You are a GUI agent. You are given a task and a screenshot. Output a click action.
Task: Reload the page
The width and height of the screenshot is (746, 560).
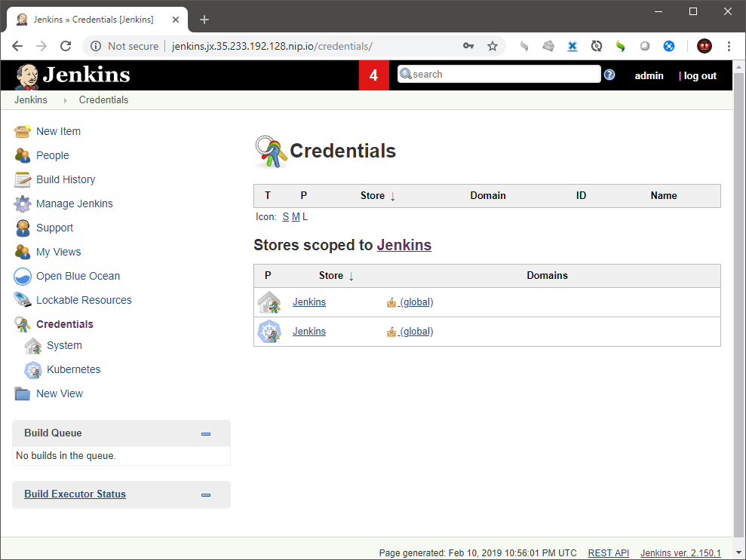click(x=66, y=46)
